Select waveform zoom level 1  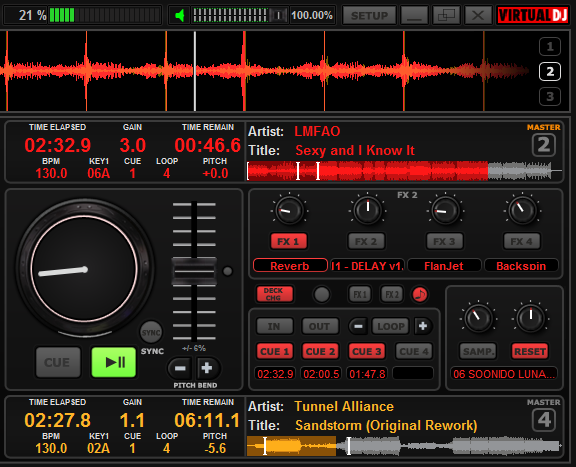coord(550,47)
